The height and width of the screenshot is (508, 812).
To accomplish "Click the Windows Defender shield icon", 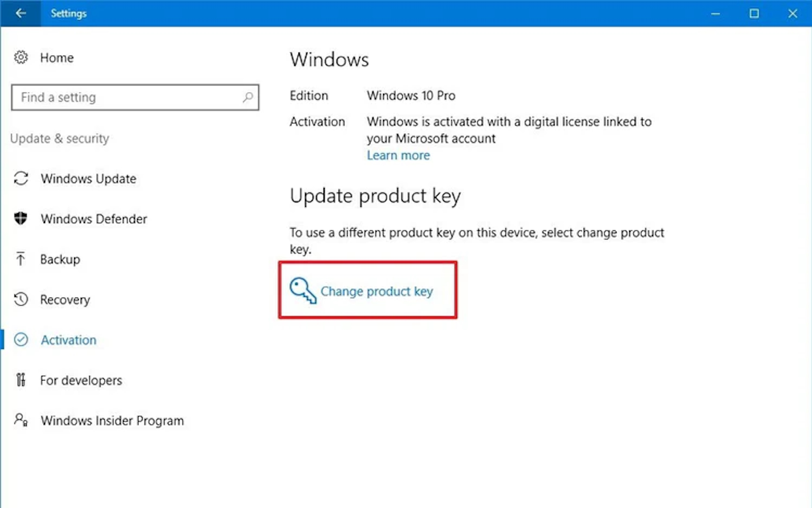I will [21, 218].
